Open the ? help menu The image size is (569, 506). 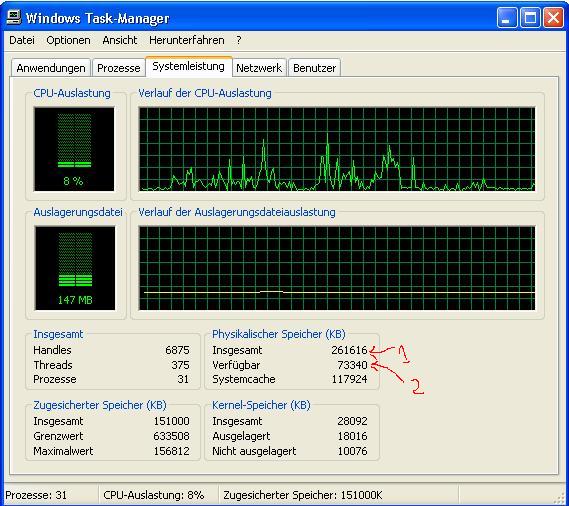tap(238, 40)
